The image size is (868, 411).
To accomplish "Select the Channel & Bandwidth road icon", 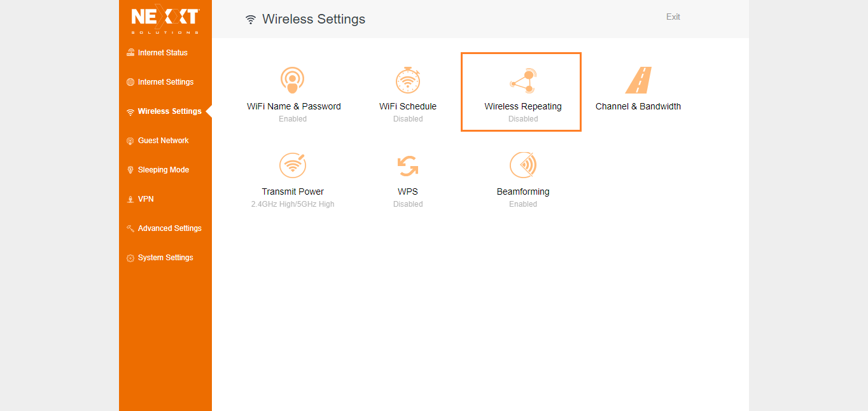I will (638, 80).
